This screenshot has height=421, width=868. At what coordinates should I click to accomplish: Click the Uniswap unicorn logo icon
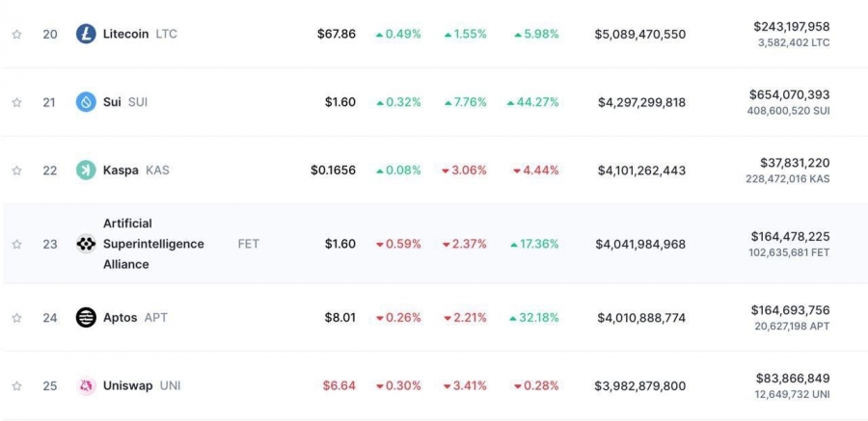point(86,385)
